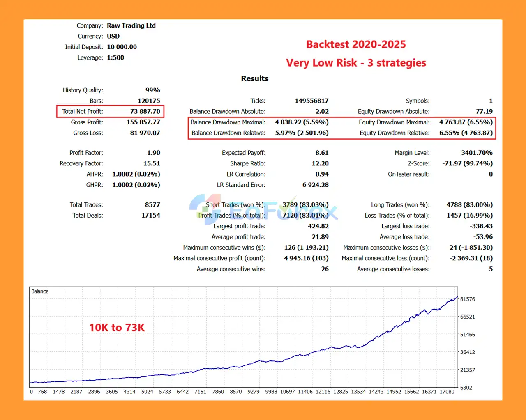Click the 'Very Low Risk - 3 strategies' caption
The width and height of the screenshot is (526, 420).
click(x=356, y=63)
